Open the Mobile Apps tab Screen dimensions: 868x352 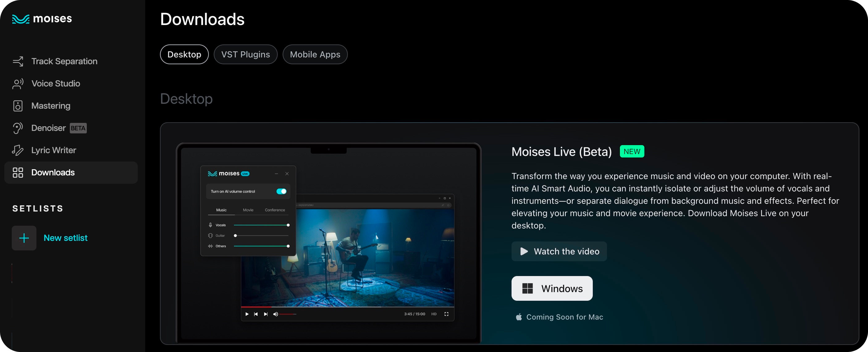(315, 54)
